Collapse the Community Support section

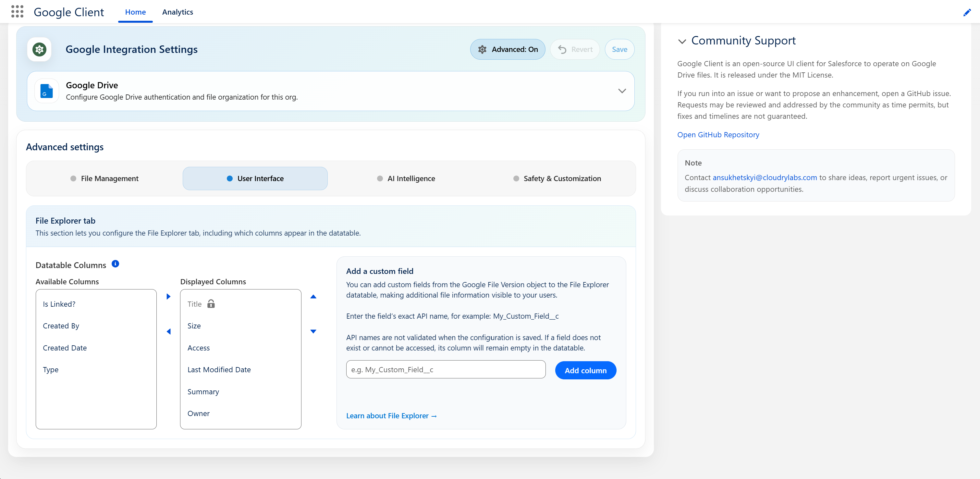click(682, 41)
